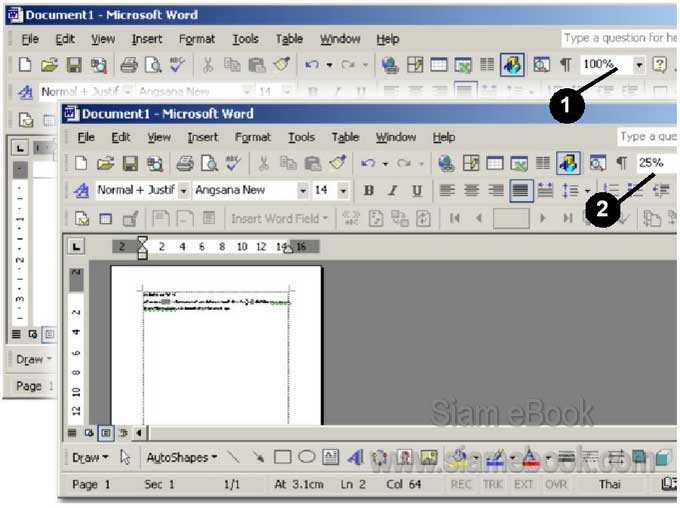The image size is (680, 508).
Task: Open File menu in front Word window
Action: point(86,138)
